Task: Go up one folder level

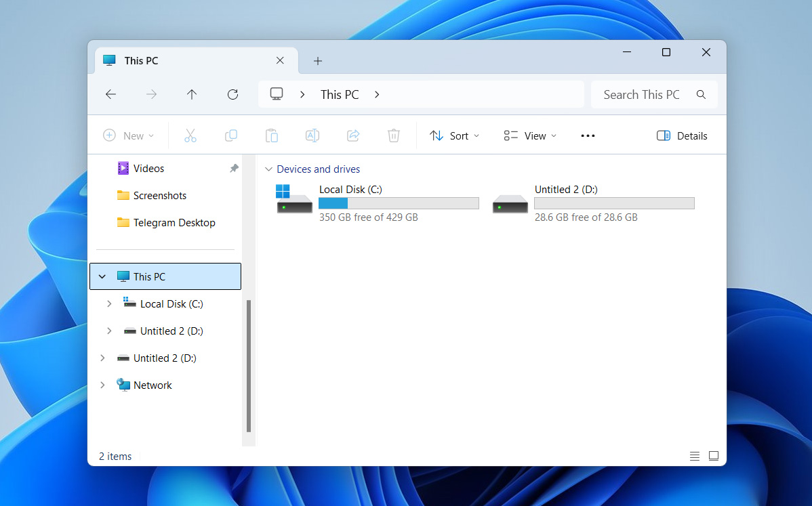Action: point(192,94)
